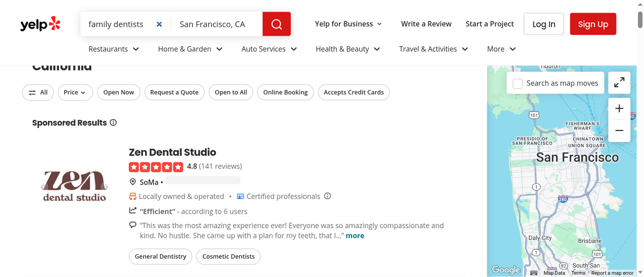
Task: Show next Zen Dental photo arrow
Action: [106, 187]
